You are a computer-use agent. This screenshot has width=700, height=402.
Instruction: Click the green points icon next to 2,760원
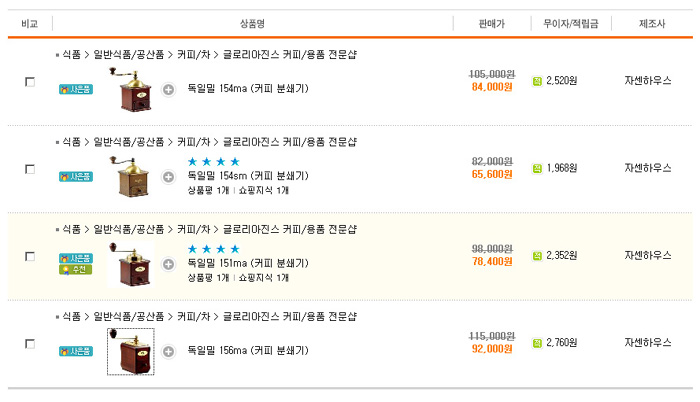coord(537,343)
